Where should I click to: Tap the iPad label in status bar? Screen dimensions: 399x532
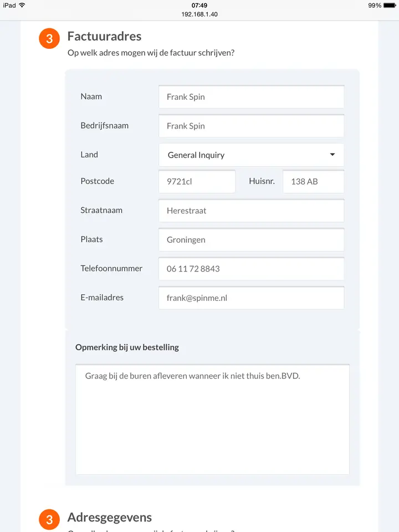(x=9, y=6)
